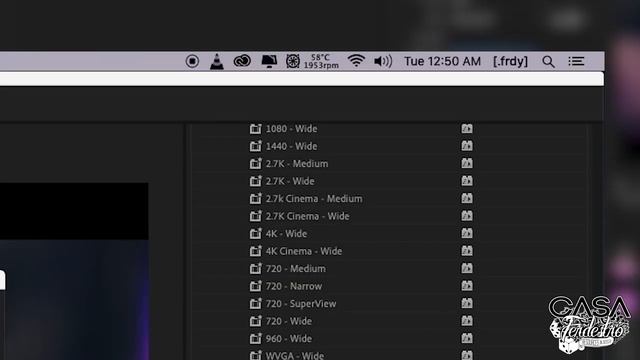Screen dimensions: 640x360
Task: Click preset icon beside 4K - Wide
Action: (256, 234)
